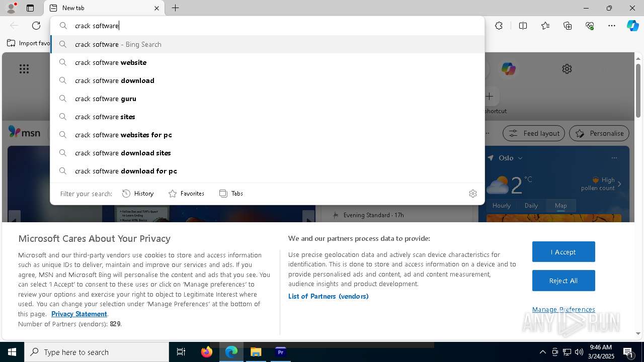
Task: Click the Refresh page icon
Action: coord(36,26)
